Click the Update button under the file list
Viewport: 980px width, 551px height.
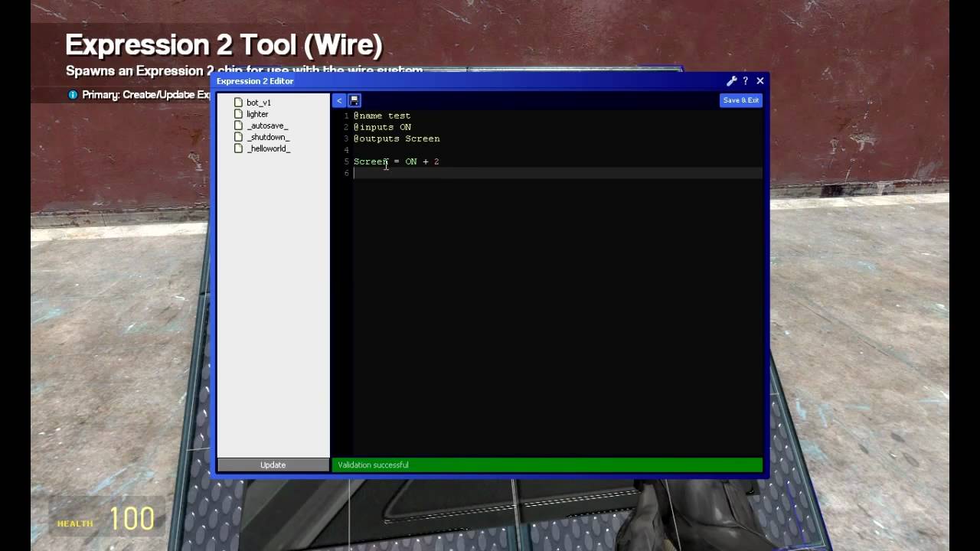click(273, 465)
